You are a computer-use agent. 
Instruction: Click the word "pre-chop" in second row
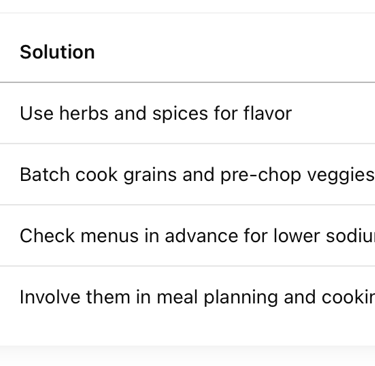(260, 176)
